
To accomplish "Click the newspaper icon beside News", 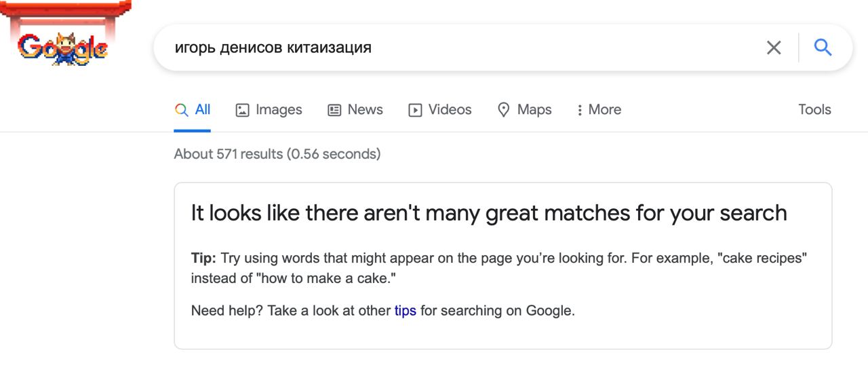I will click(x=334, y=110).
